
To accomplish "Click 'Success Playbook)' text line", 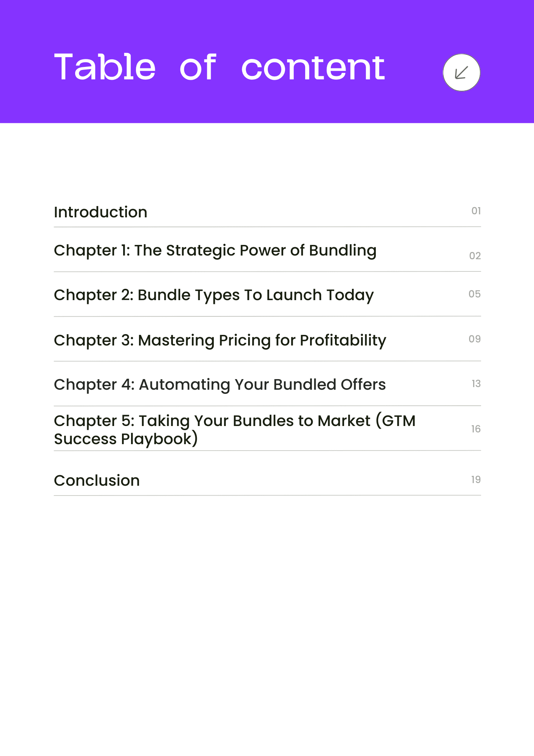I will pyautogui.click(x=126, y=439).
